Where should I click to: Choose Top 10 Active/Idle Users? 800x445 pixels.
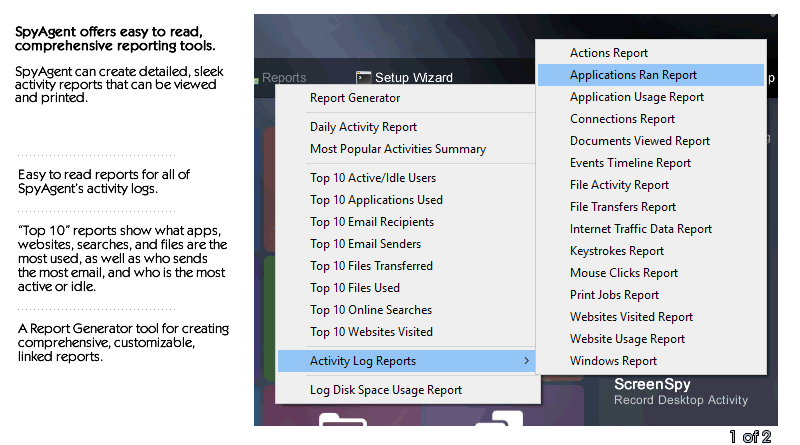(x=406, y=178)
